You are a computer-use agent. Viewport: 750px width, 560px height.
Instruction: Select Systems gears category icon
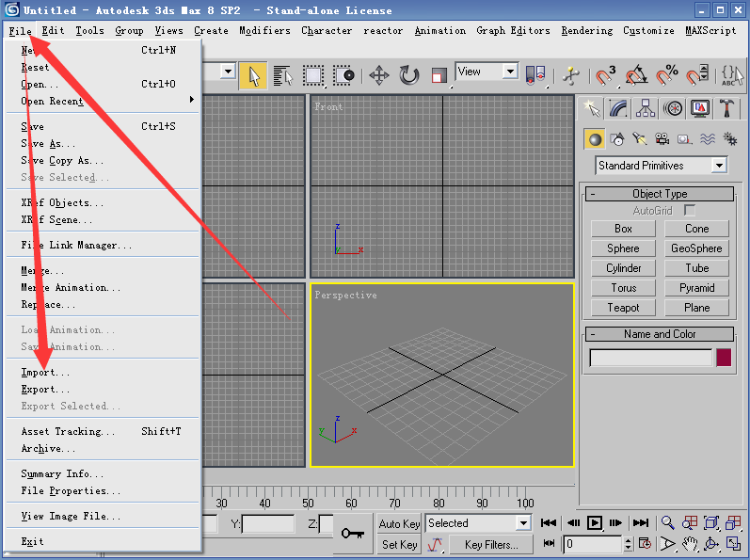coord(729,139)
